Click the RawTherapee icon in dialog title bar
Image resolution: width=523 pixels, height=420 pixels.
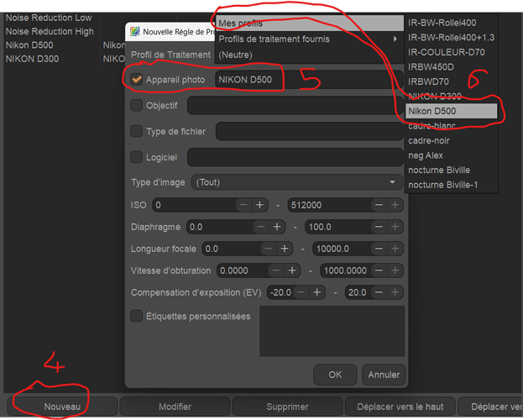point(135,32)
